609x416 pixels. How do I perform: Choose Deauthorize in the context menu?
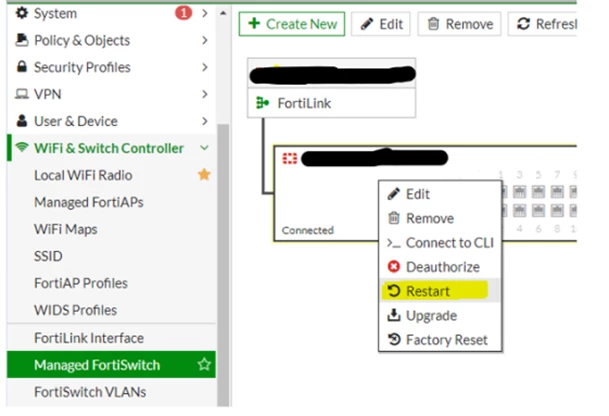coord(440,266)
